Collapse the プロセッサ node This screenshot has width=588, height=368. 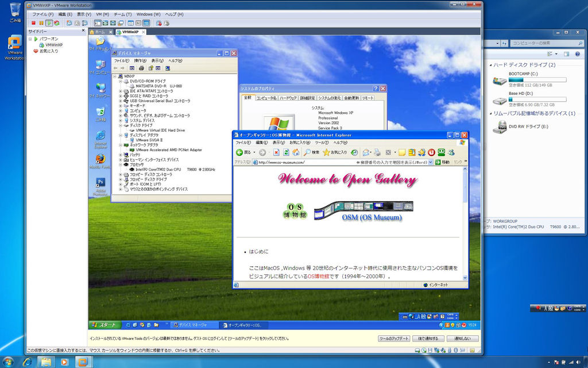(x=121, y=164)
